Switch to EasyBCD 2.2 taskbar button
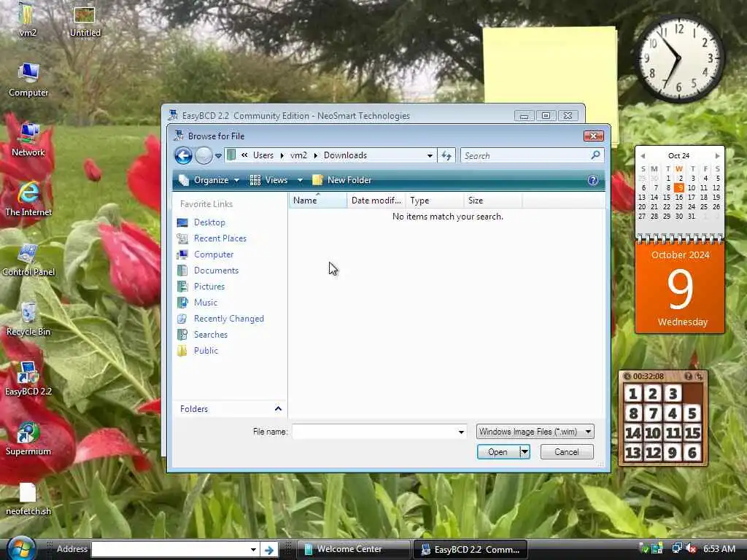This screenshot has height=560, width=747. coord(471,550)
